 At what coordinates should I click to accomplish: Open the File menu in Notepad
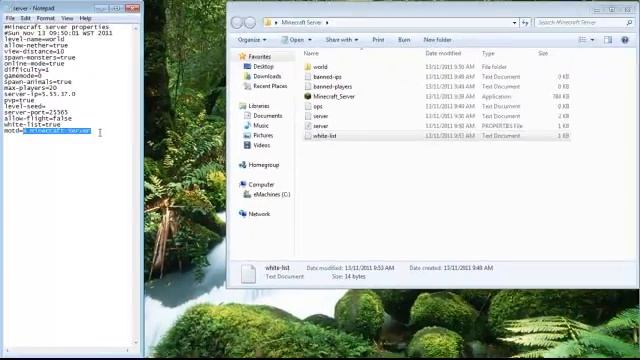click(10, 18)
